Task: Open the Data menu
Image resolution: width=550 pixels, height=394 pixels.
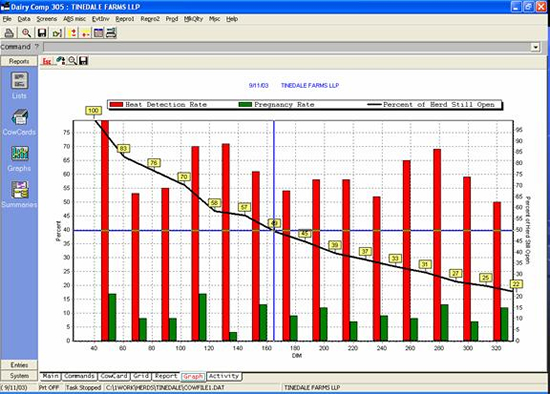Action: point(24,19)
